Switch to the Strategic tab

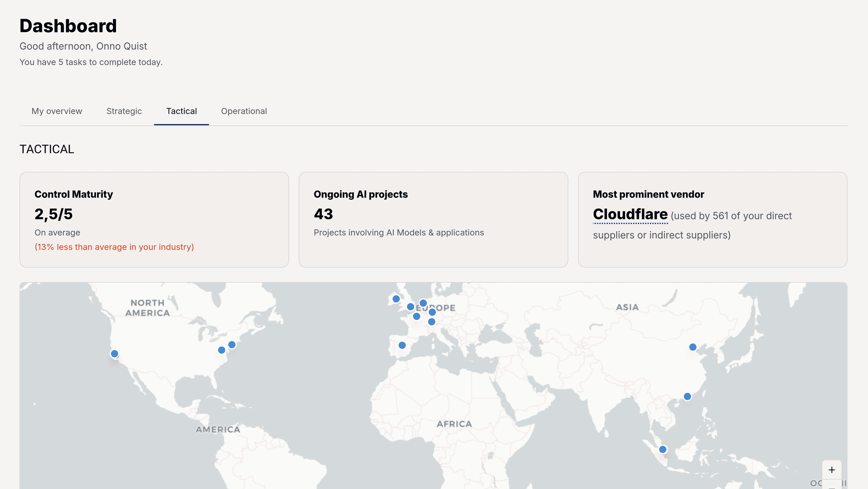pyautogui.click(x=124, y=111)
